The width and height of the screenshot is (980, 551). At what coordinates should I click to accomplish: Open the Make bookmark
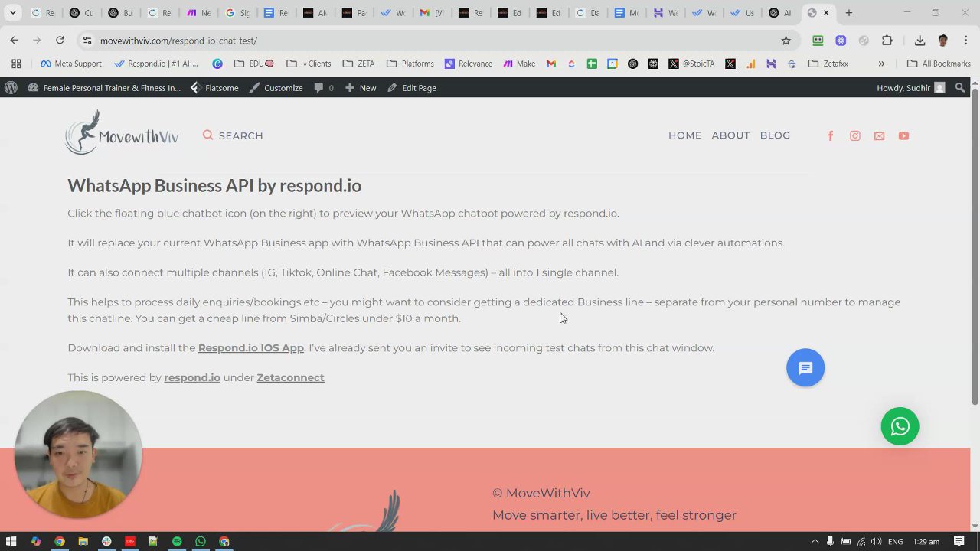point(519,64)
